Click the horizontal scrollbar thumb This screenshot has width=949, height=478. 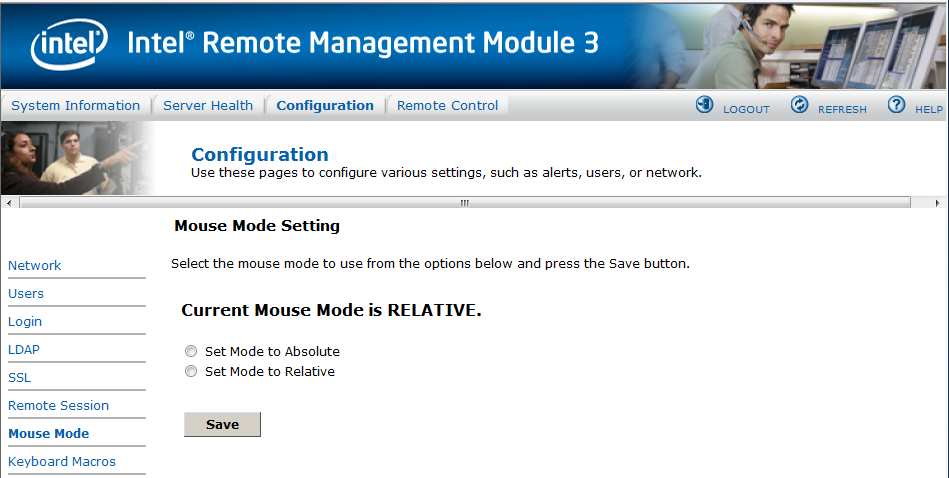click(x=465, y=203)
